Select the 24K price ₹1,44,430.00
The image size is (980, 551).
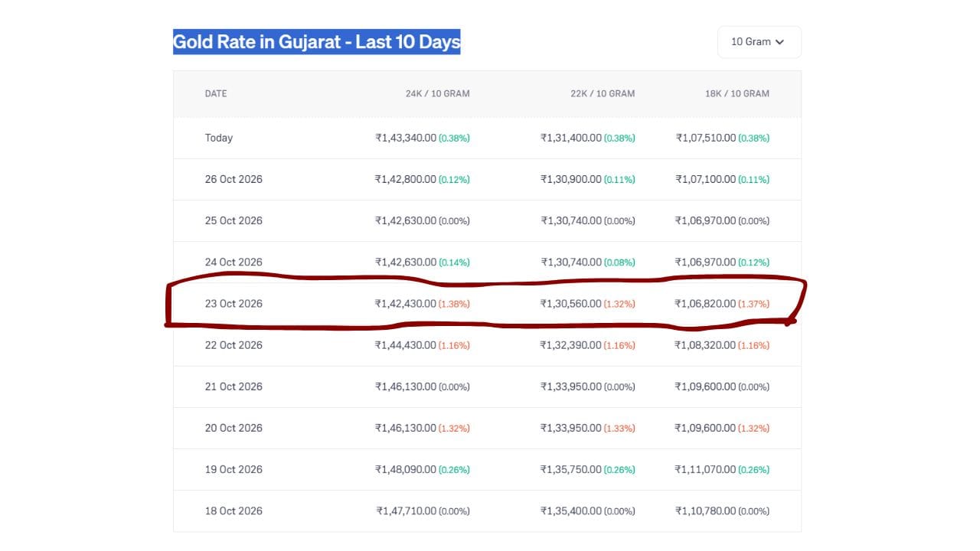tap(406, 344)
